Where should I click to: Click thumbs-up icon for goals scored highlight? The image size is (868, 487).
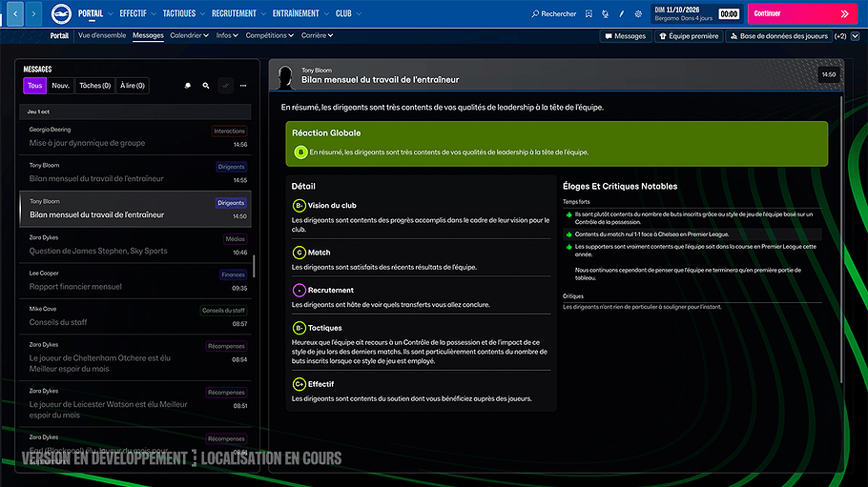coord(568,214)
